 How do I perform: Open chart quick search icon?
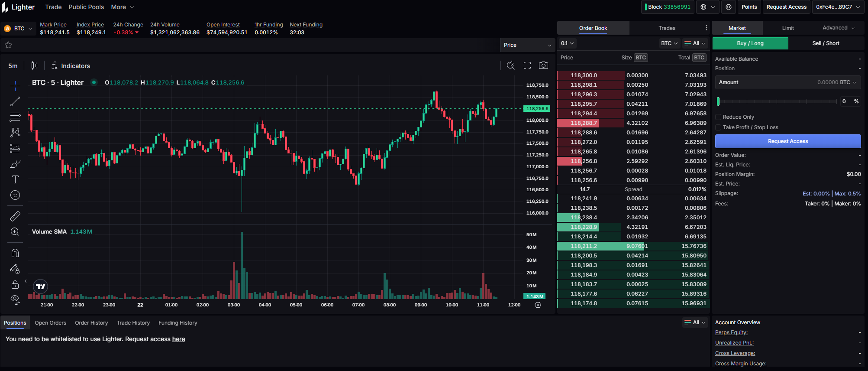click(x=511, y=65)
